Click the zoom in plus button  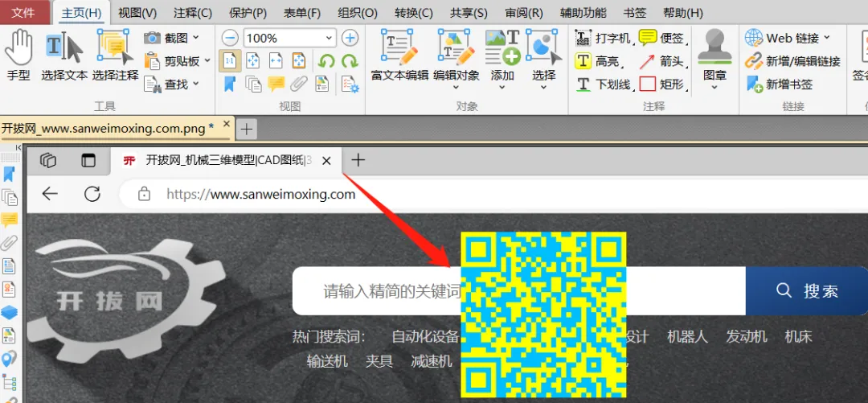pos(350,39)
